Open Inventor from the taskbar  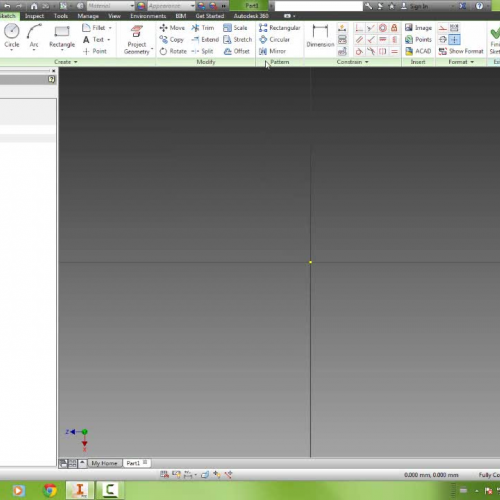click(x=80, y=490)
